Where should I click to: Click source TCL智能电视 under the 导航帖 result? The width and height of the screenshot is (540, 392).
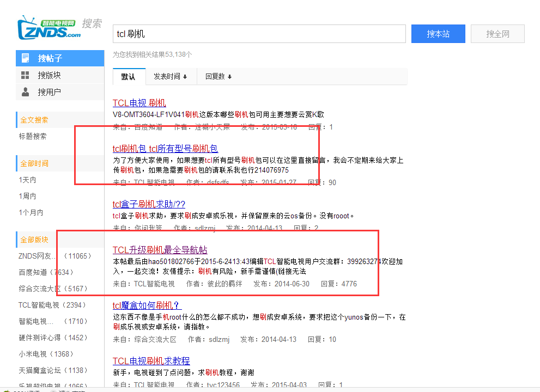[x=154, y=284]
